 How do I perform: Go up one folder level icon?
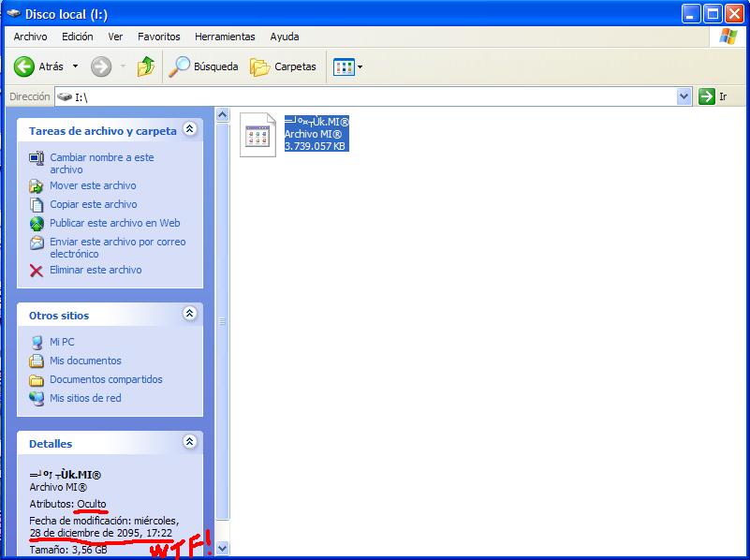(145, 66)
